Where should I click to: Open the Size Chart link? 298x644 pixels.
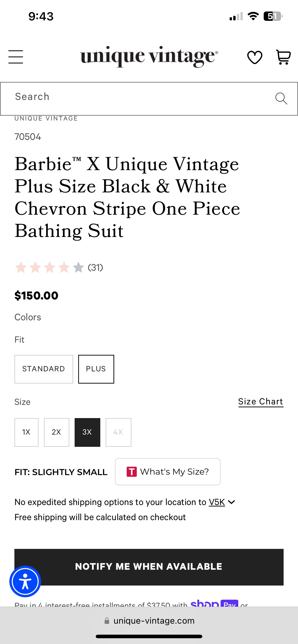[261, 402]
